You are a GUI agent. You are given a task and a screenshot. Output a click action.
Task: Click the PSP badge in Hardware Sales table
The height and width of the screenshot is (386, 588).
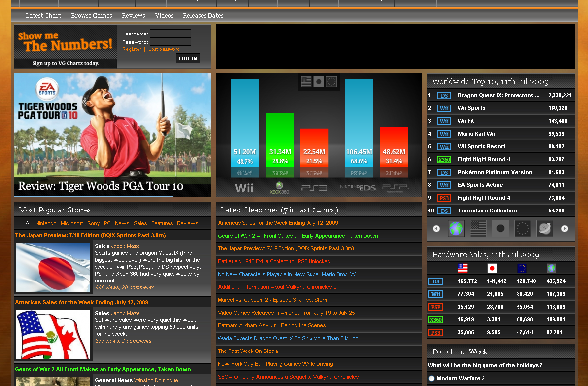[436, 307]
